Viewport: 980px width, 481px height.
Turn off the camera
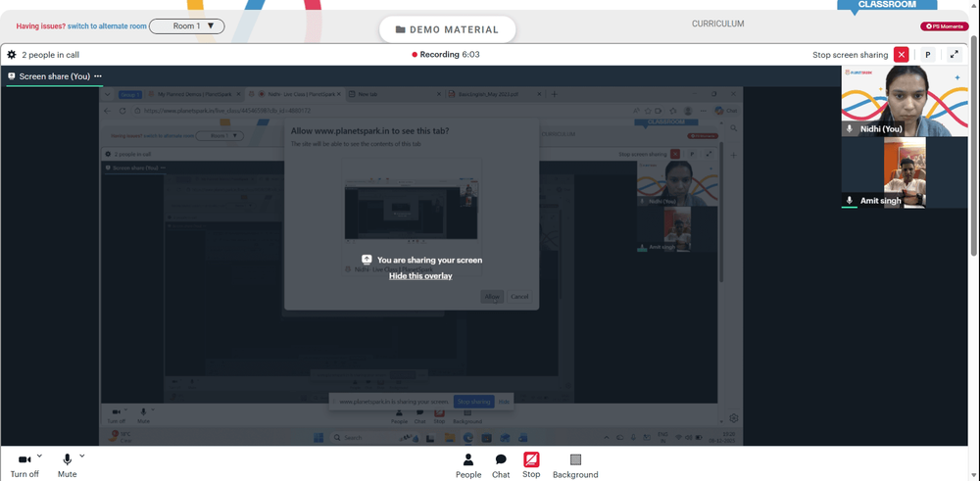tap(24, 465)
